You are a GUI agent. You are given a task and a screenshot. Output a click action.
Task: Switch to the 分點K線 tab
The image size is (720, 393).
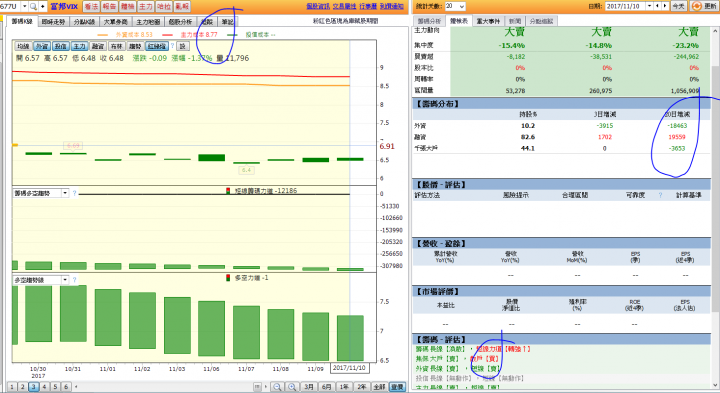click(84, 22)
